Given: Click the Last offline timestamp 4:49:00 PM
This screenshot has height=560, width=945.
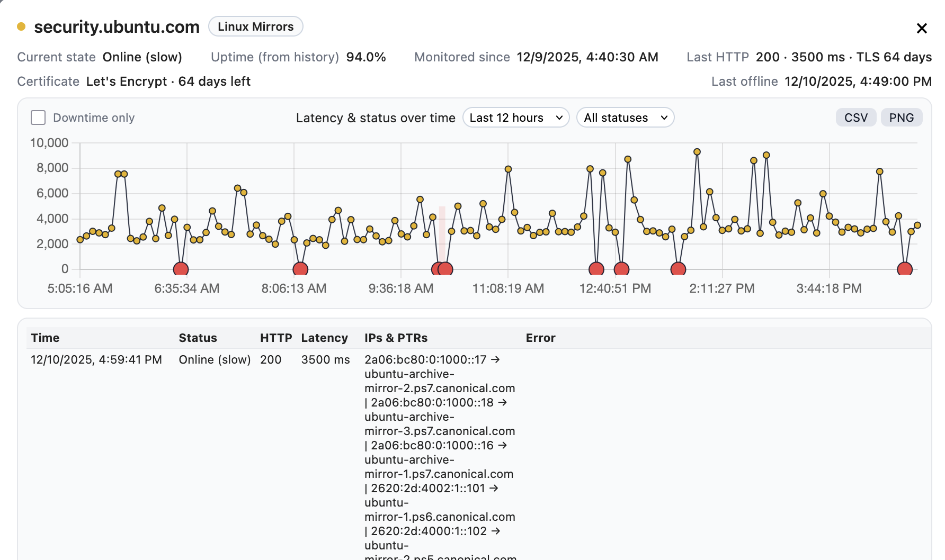Looking at the screenshot, I should click(858, 82).
